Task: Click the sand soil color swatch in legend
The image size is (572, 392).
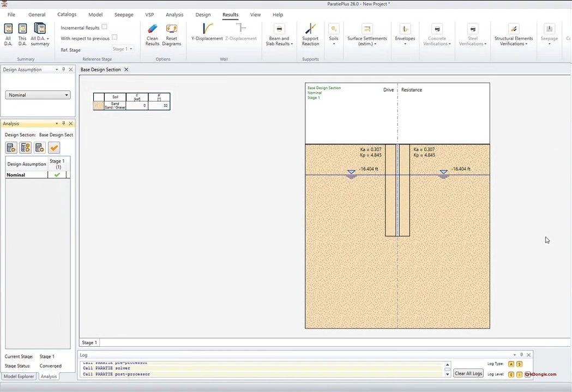Action: 98,106
